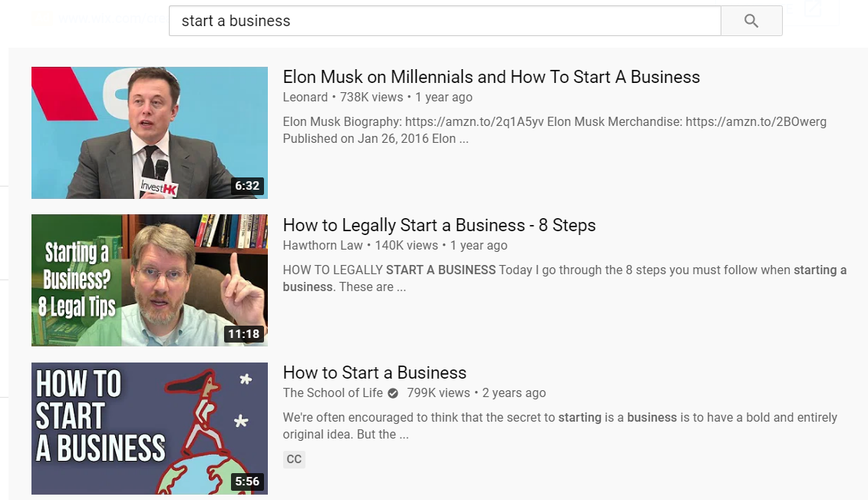Open the Elon Musk video thumbnail
868x500 pixels.
point(149,132)
